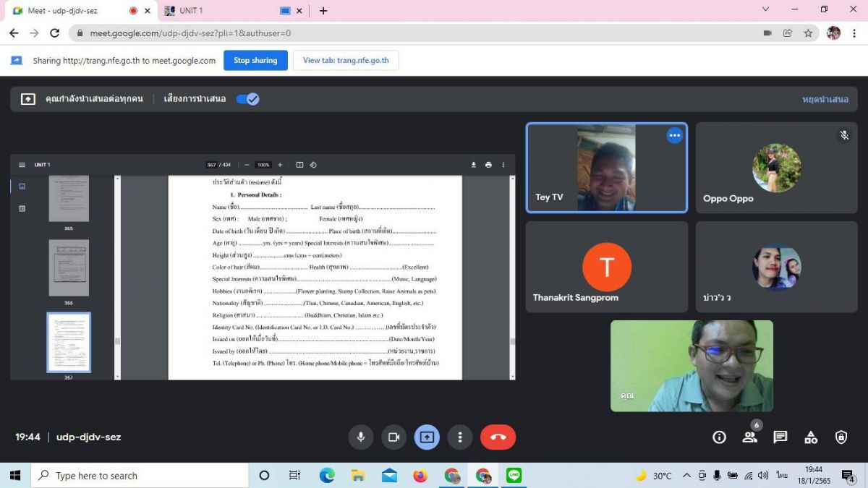Toggle the presentation audio switch
Screen dimensions: 868x488
pos(247,99)
